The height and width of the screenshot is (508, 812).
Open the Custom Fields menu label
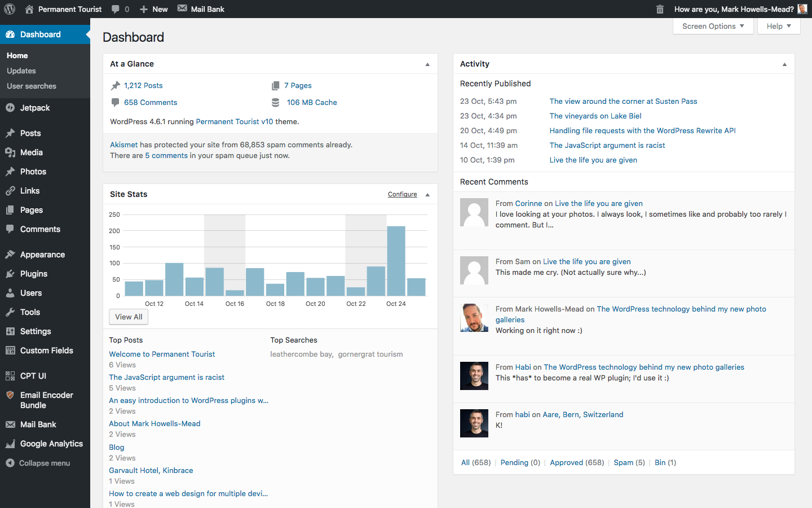tap(47, 351)
